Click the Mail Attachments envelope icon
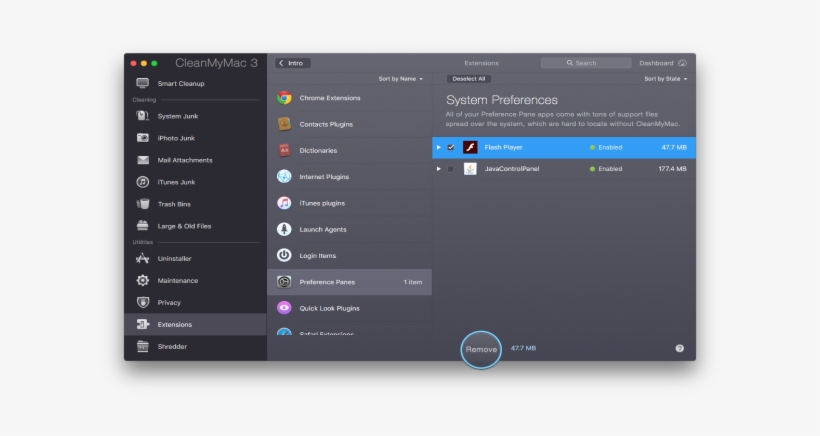Viewport: 820px width, 436px height. (142, 160)
